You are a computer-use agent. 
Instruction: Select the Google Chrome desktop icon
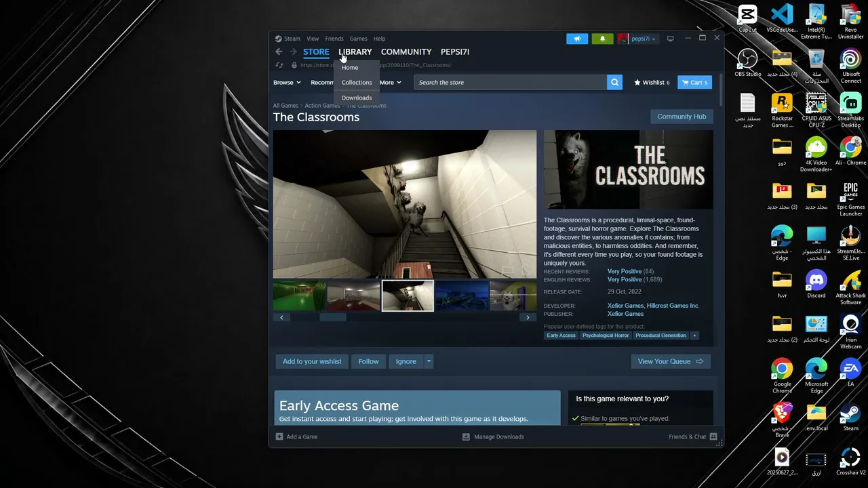pos(782,376)
